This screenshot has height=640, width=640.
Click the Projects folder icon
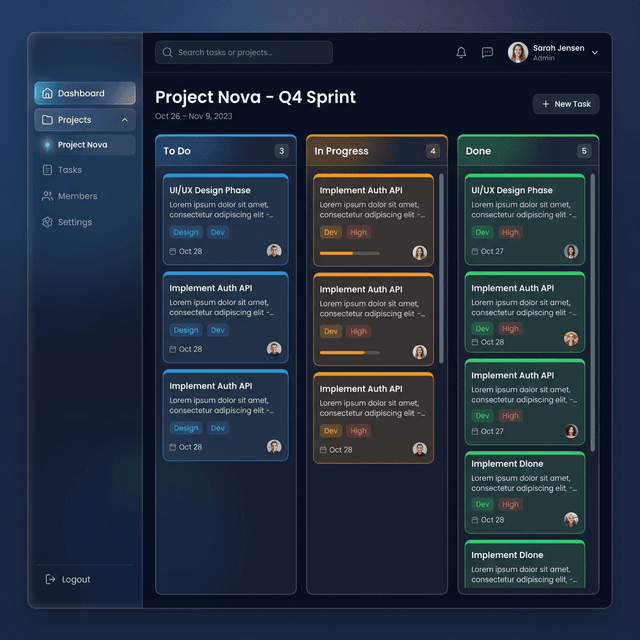[x=47, y=120]
